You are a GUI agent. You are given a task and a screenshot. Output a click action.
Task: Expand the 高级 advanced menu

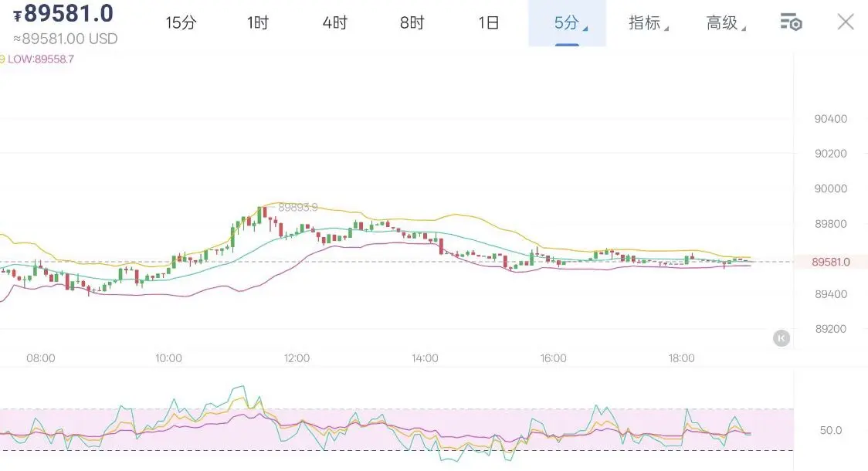point(726,22)
